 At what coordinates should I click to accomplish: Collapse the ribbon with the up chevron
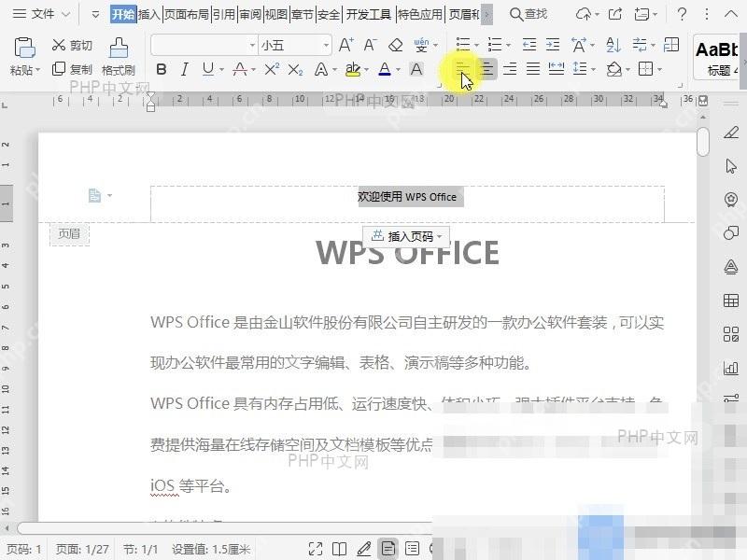click(x=731, y=14)
